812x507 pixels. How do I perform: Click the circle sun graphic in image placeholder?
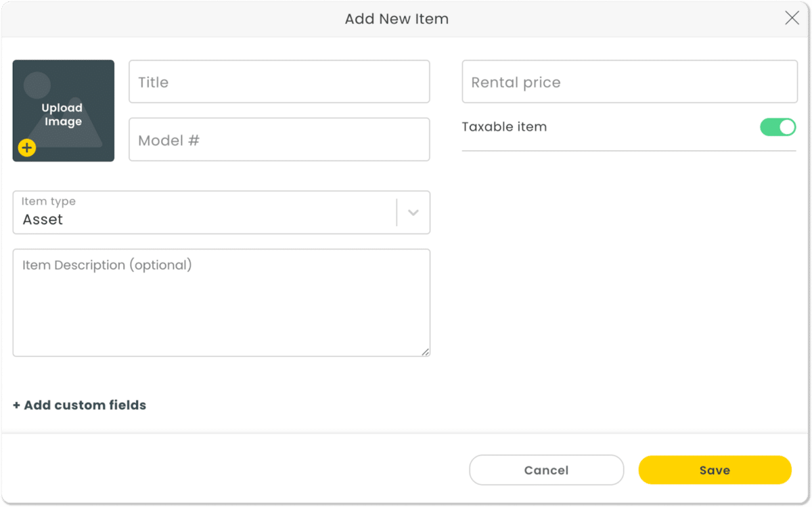click(37, 85)
